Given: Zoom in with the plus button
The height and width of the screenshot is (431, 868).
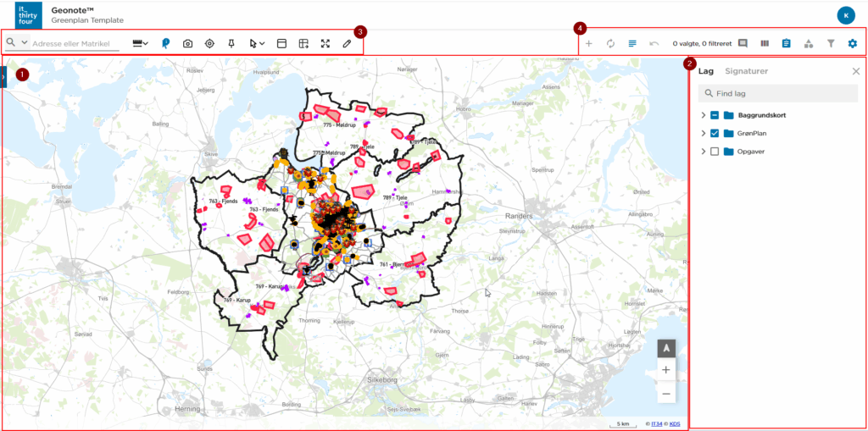Looking at the screenshot, I should tap(666, 370).
